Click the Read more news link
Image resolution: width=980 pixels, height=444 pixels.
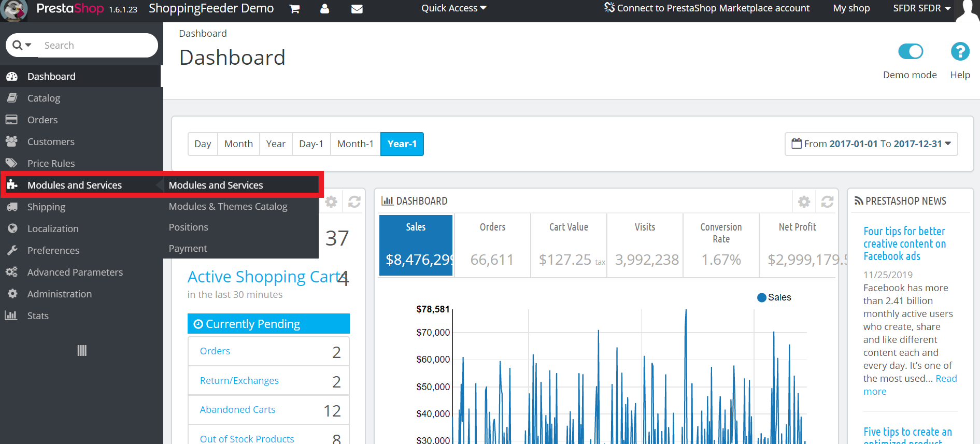click(x=910, y=385)
